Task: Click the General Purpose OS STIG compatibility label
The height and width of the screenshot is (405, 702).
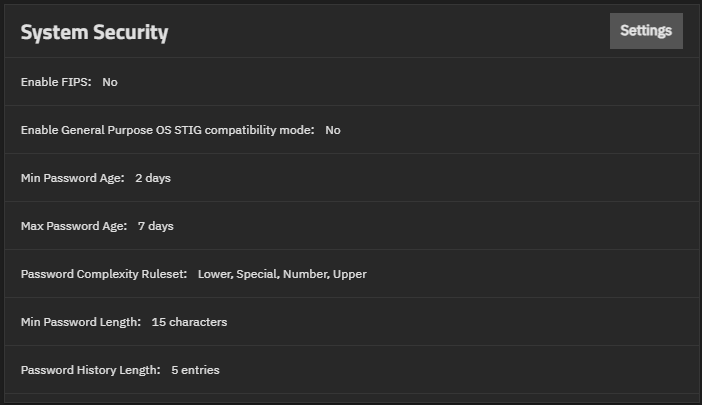Action: 168,130
